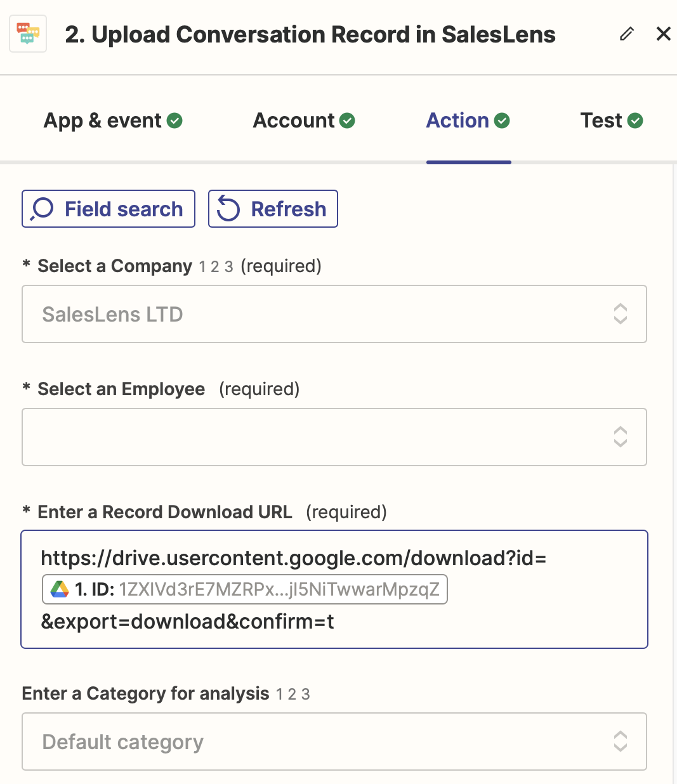Viewport: 677px width, 784px height.
Task: Click the pencil icon to rename the step
Action: (627, 34)
